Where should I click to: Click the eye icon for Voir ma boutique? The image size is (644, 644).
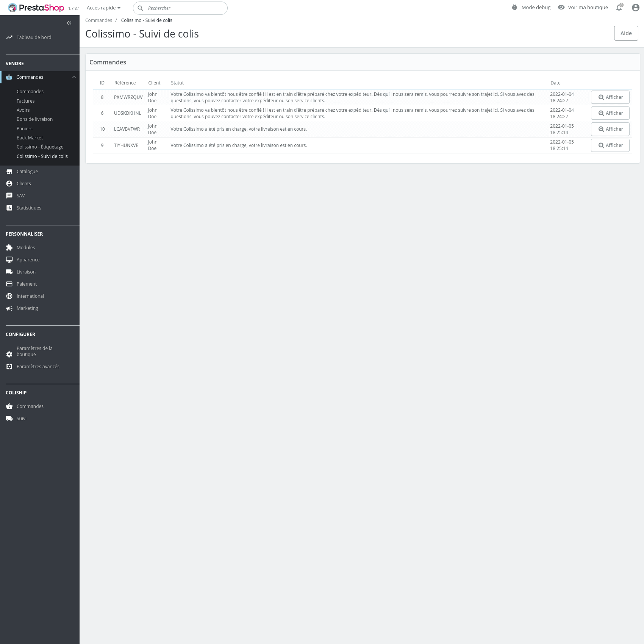click(x=561, y=8)
